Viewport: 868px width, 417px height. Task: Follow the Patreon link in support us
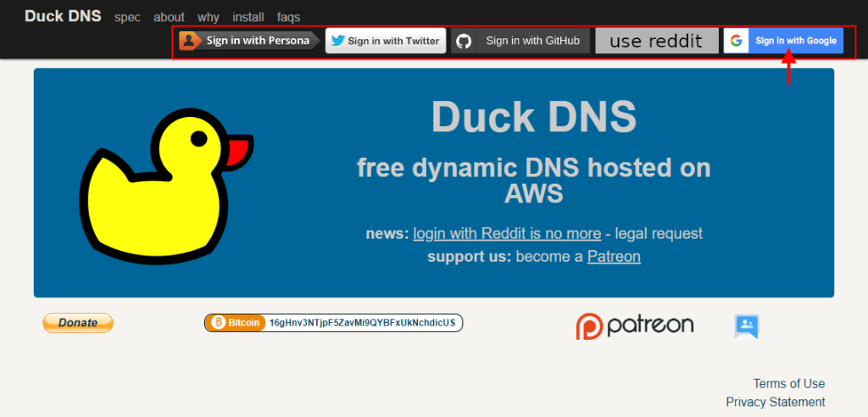tap(614, 256)
